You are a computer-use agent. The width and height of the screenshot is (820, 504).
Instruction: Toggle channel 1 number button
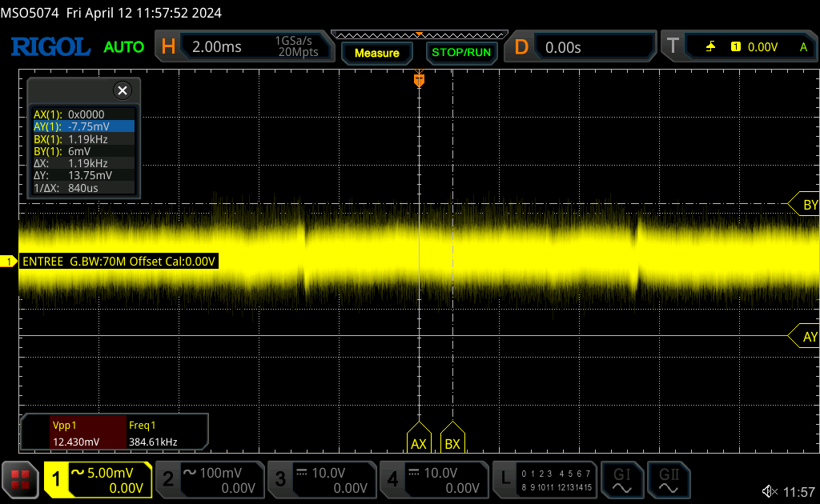pos(57,479)
